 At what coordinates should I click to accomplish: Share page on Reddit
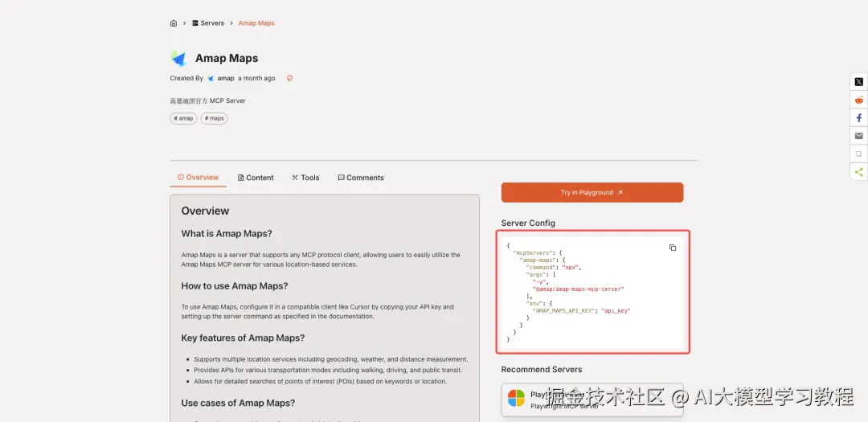(x=858, y=100)
